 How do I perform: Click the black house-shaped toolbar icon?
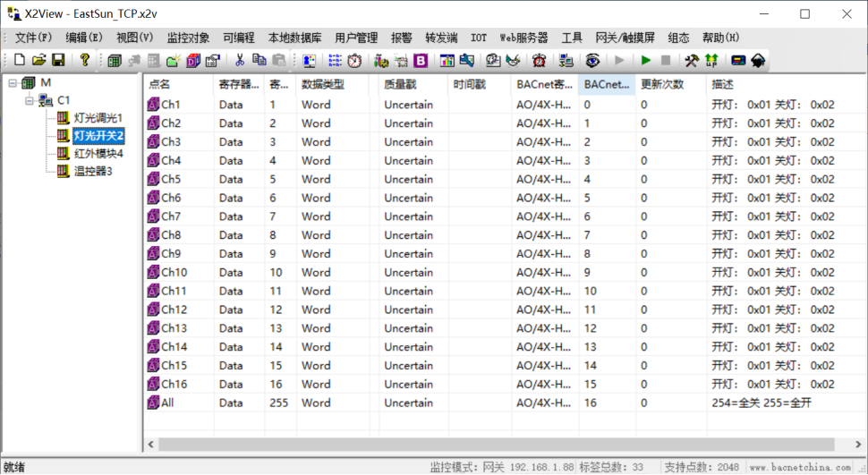758,60
